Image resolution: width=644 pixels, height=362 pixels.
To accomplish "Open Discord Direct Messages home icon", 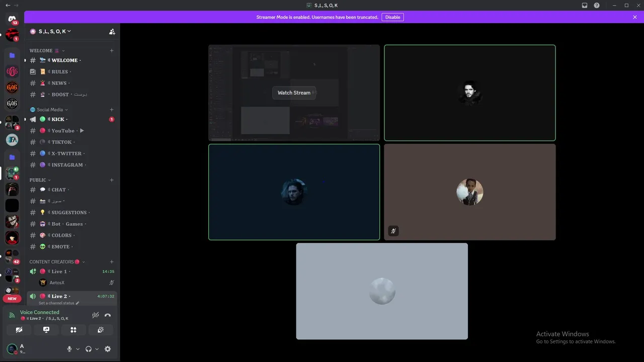I will (12, 19).
